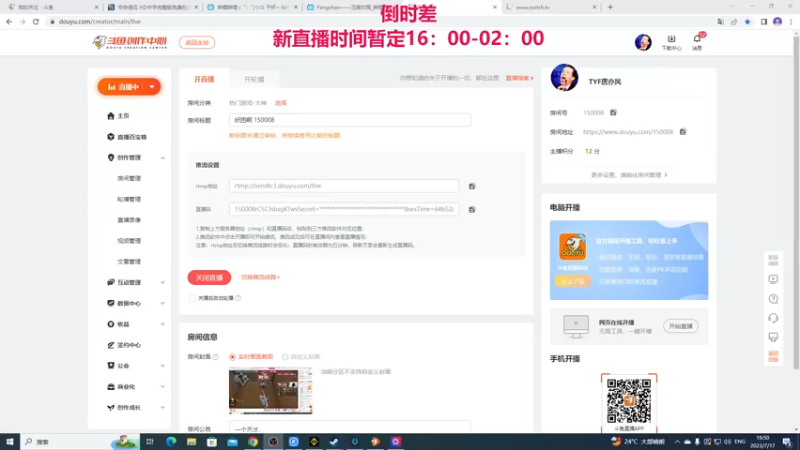The width and height of the screenshot is (800, 450).
Task: Click 选择 link beside room category
Action: (x=281, y=103)
